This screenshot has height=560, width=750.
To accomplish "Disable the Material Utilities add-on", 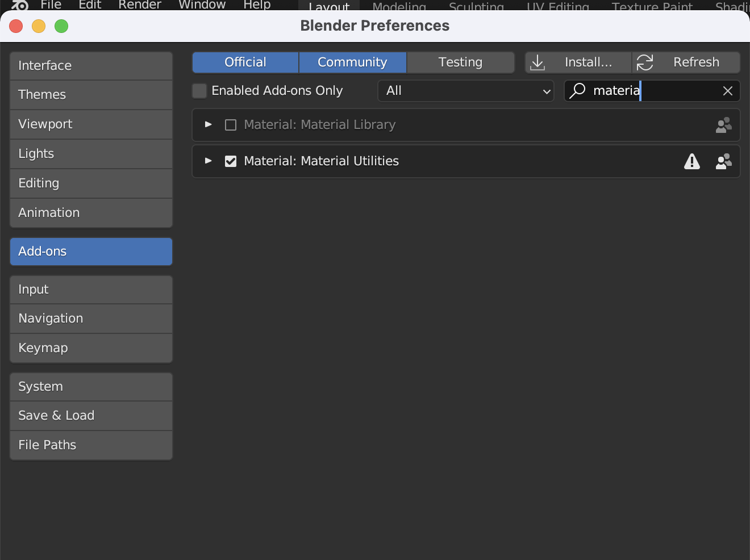I will (x=230, y=161).
